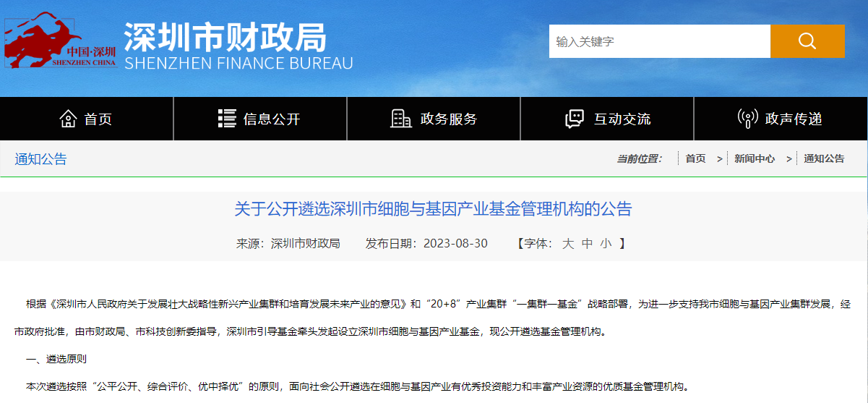Click the chat bubble icon beside 互动交流
Image resolution: width=868 pixels, height=403 pixels.
pos(575,119)
